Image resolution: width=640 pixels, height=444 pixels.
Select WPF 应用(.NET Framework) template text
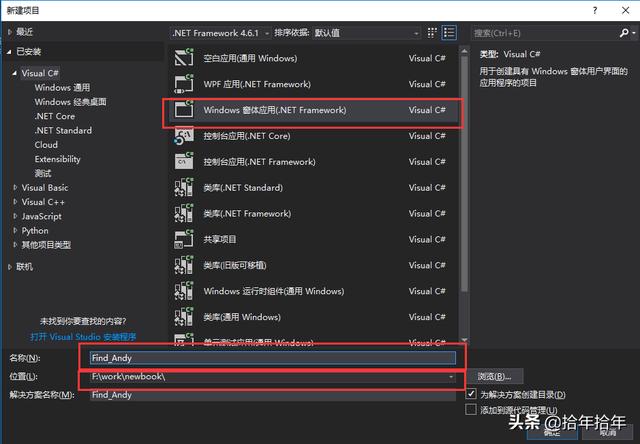pyautogui.click(x=257, y=84)
